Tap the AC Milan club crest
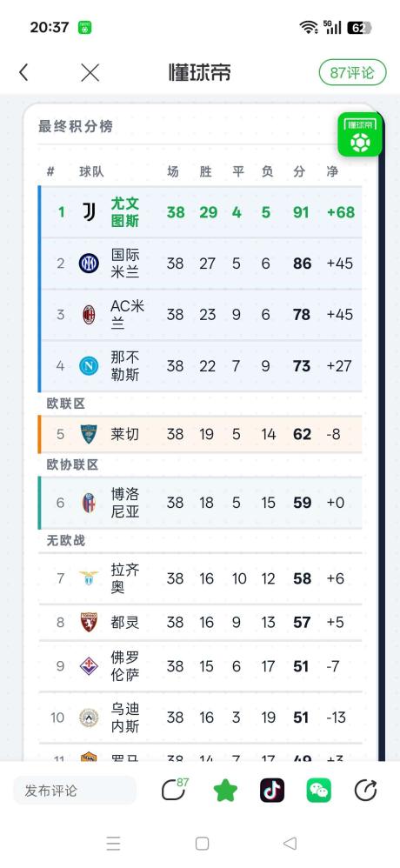 (89, 315)
